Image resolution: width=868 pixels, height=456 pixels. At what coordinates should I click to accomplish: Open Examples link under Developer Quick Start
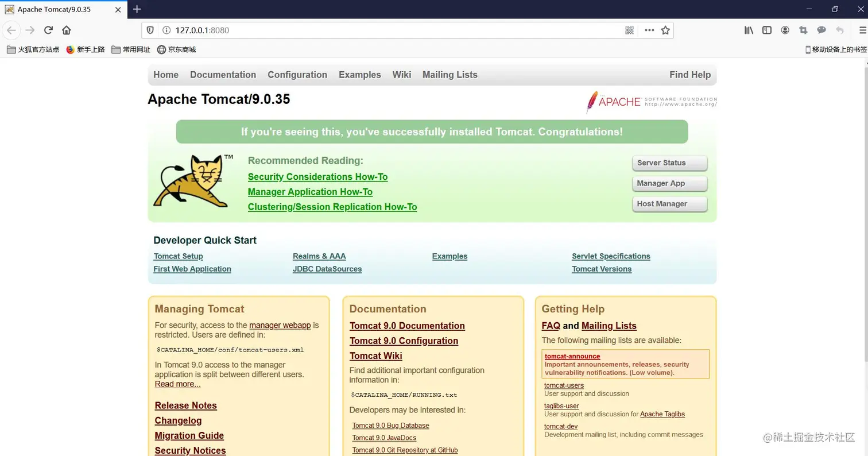(x=449, y=256)
